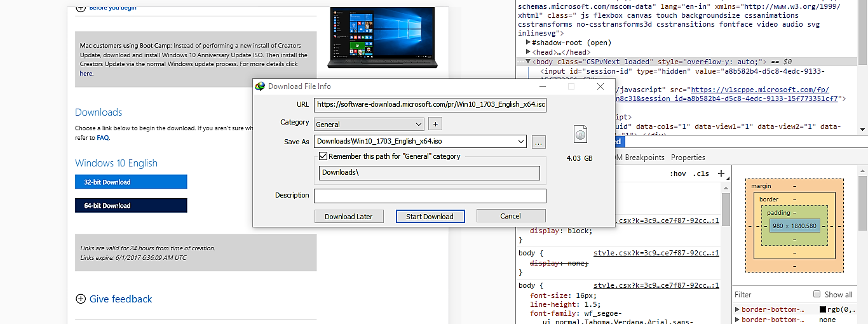Open the Category dropdown showing General
Screen dimensions: 868x324
point(369,124)
